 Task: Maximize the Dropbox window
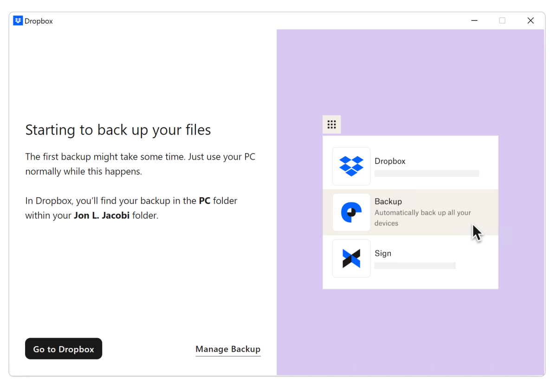(502, 21)
